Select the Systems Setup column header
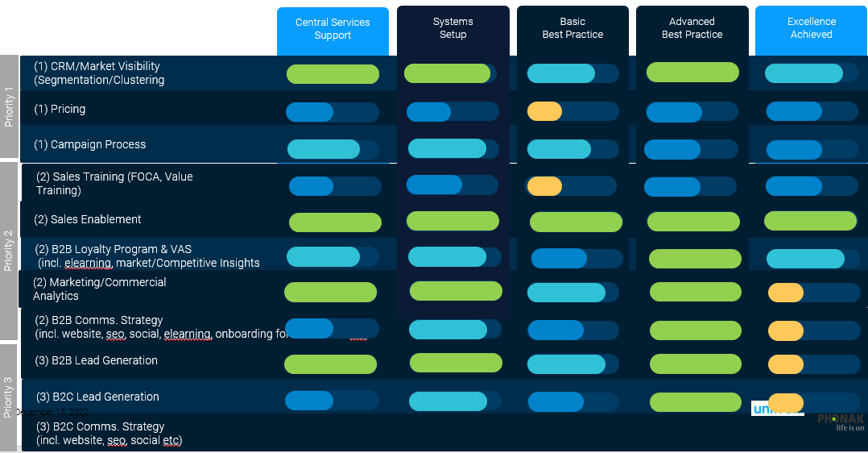The height and width of the screenshot is (453, 868). [453, 29]
